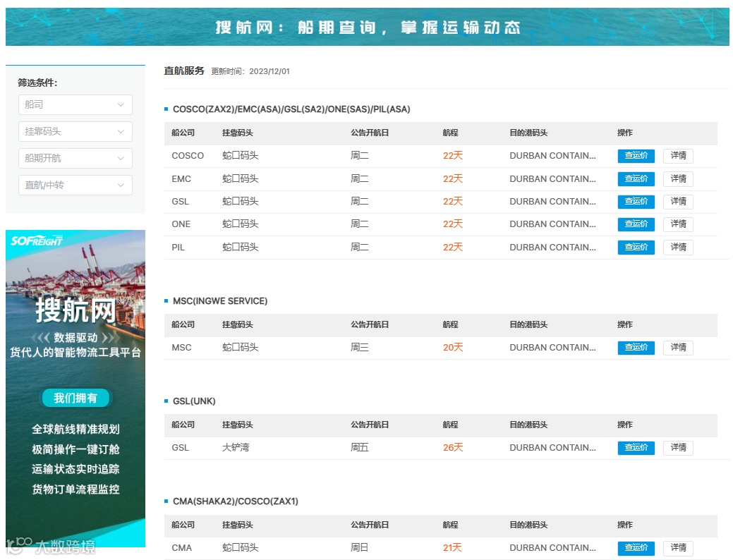Image resolution: width=733 pixels, height=560 pixels.
Task: Click 查运价 in the MSC row
Action: click(x=636, y=347)
